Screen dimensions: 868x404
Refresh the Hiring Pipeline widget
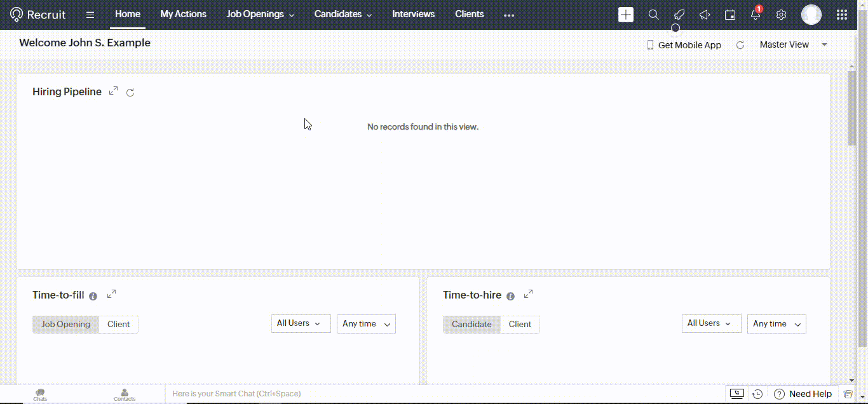pos(130,93)
